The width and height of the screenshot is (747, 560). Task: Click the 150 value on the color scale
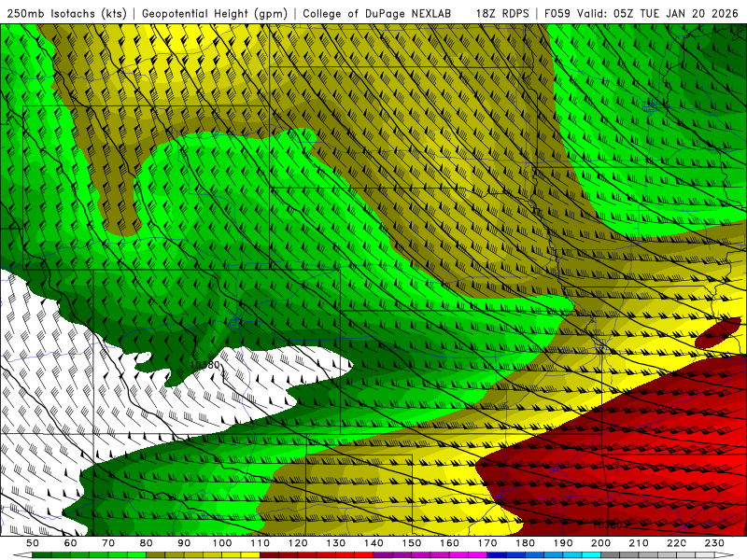[412, 543]
